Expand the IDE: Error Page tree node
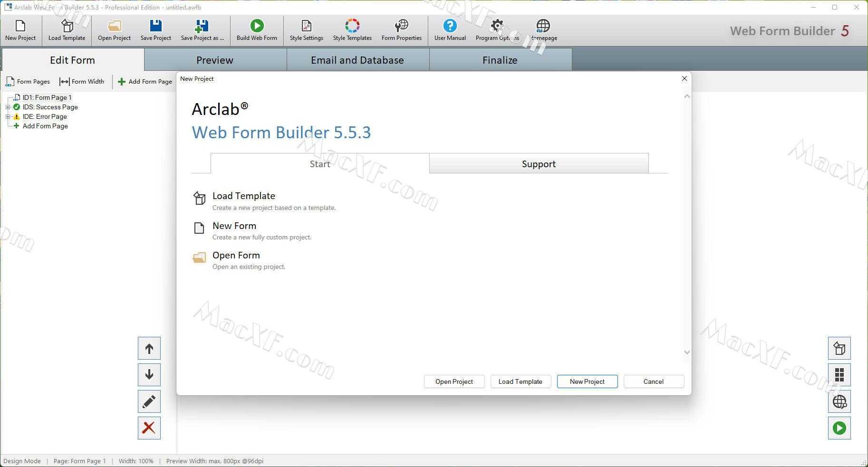 8,116
